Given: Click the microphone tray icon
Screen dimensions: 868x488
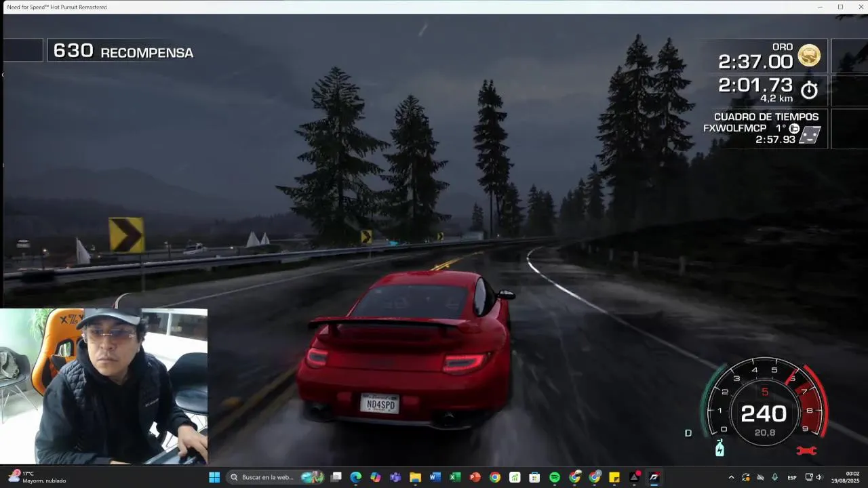Looking at the screenshot, I should point(775,477).
